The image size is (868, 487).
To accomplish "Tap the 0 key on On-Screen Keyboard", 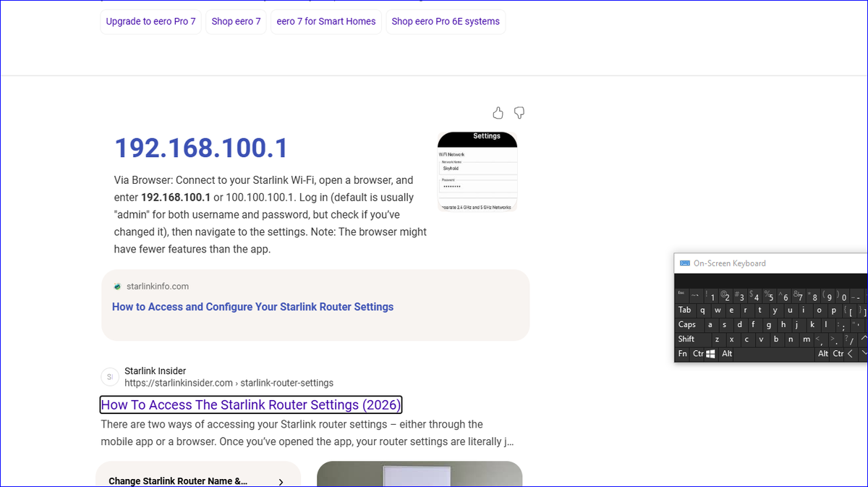I will point(842,296).
